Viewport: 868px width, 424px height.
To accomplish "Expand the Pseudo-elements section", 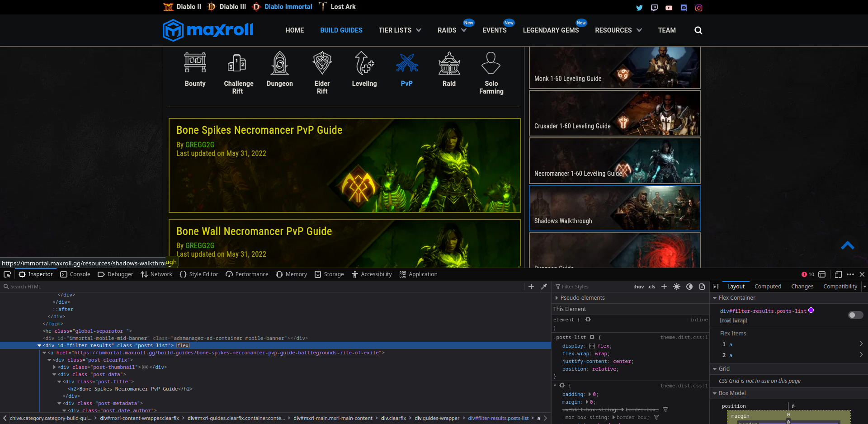I will 557,298.
